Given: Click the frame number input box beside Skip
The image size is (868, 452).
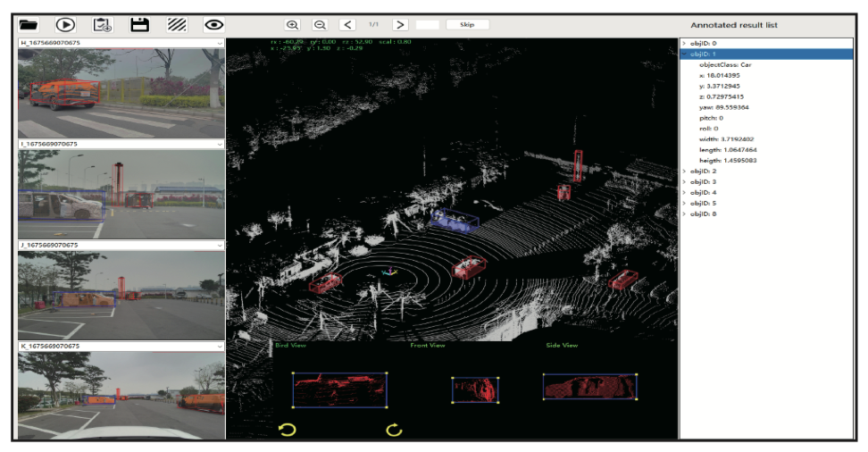Looking at the screenshot, I should pyautogui.click(x=428, y=24).
